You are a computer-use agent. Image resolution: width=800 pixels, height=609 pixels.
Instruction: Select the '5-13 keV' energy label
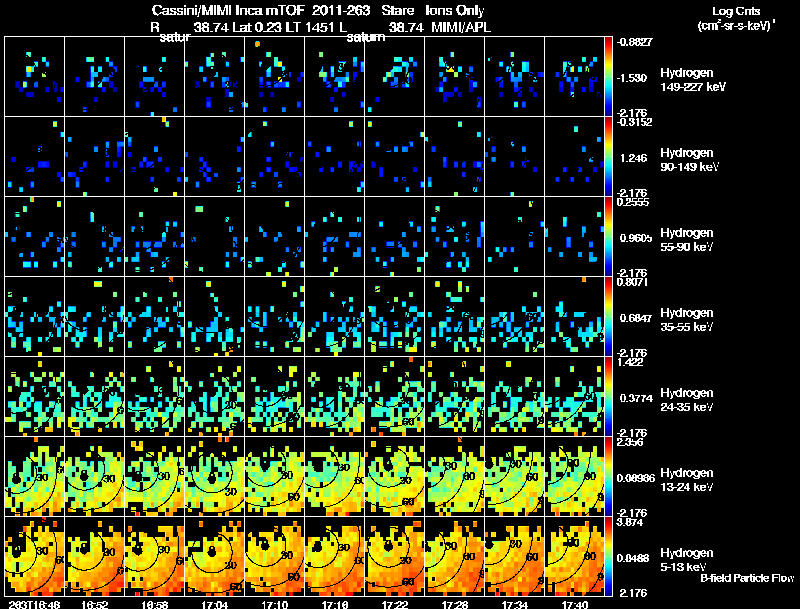683,567
